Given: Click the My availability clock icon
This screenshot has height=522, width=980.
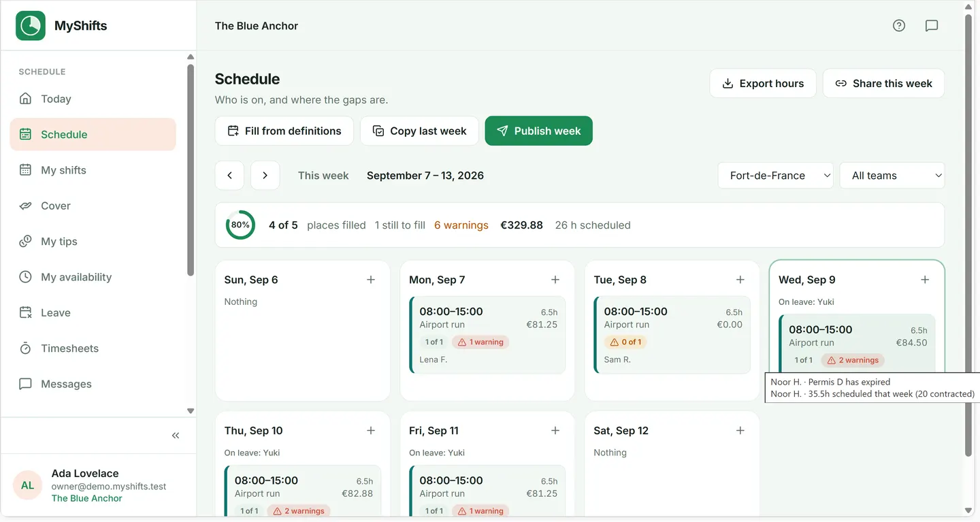Looking at the screenshot, I should [x=25, y=277].
